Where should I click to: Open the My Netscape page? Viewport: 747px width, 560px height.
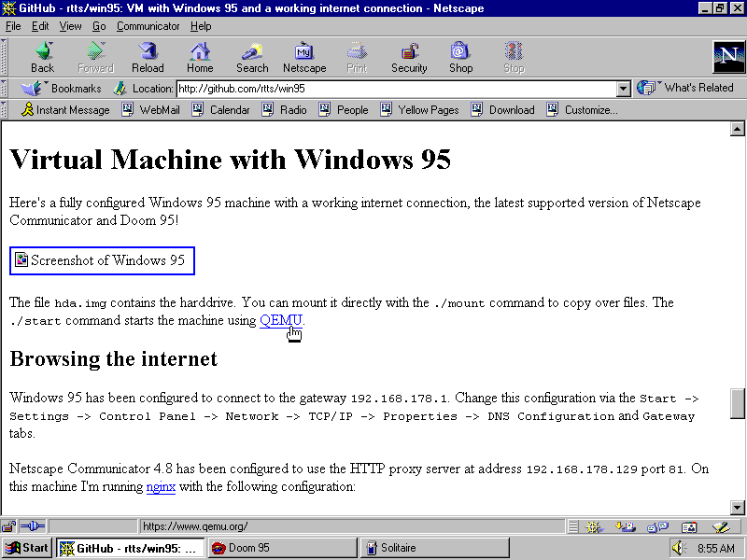tap(304, 57)
